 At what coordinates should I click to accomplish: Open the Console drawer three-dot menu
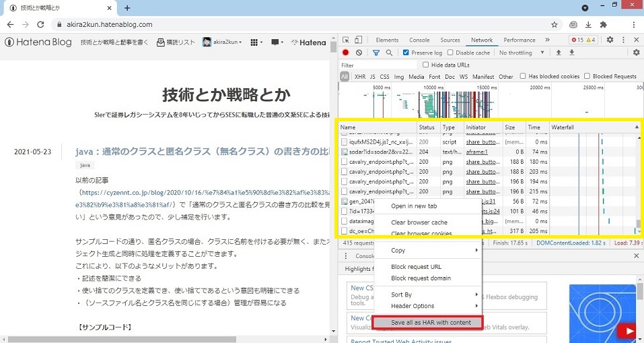click(x=346, y=256)
